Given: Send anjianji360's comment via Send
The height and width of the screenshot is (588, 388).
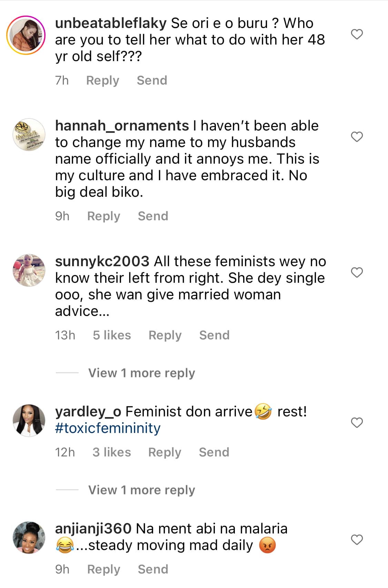Looking at the screenshot, I should (x=153, y=569).
